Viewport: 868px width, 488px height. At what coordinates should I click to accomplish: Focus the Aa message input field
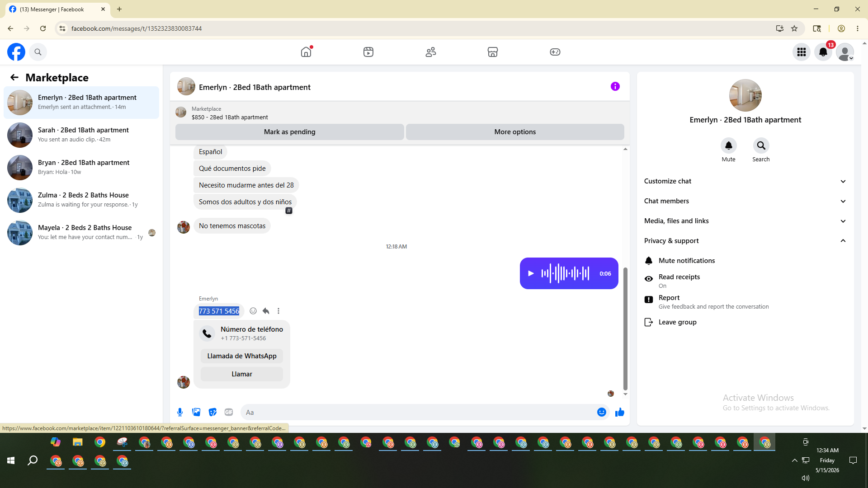[418, 412]
